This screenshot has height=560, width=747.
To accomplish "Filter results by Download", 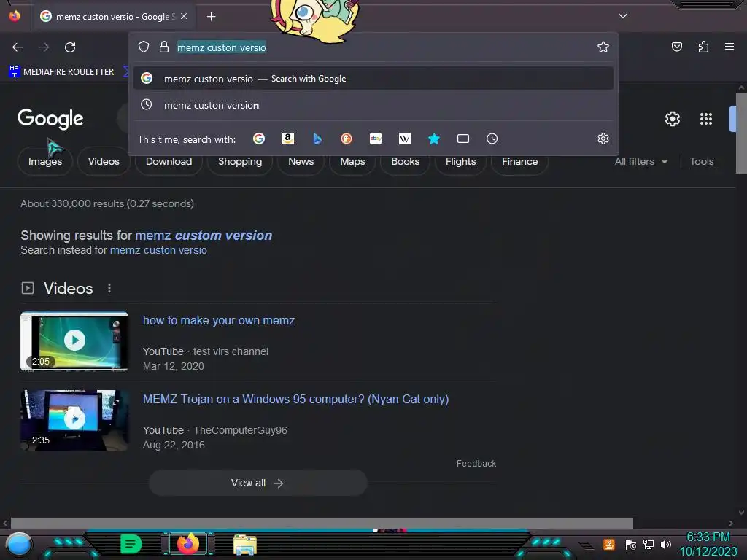I will (169, 161).
